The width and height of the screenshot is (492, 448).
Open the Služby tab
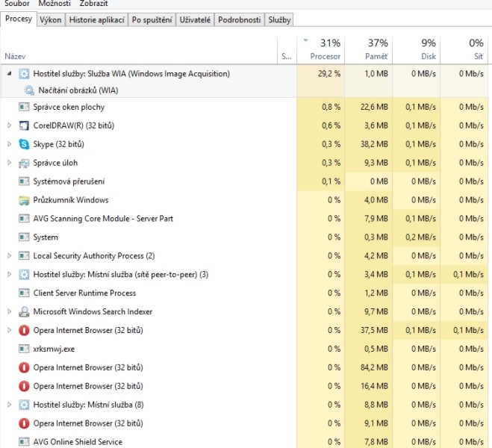tap(280, 20)
